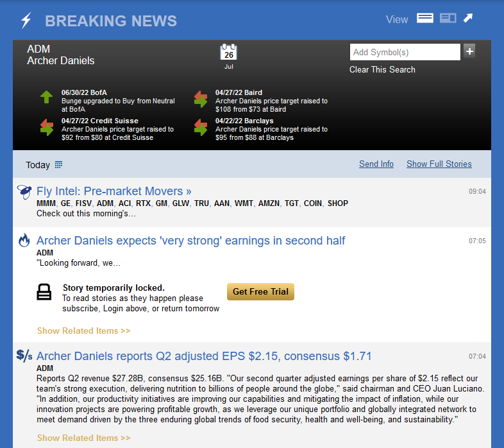504x448 pixels.
Task: Click the 07:04 timestamp
Action: coord(477,356)
